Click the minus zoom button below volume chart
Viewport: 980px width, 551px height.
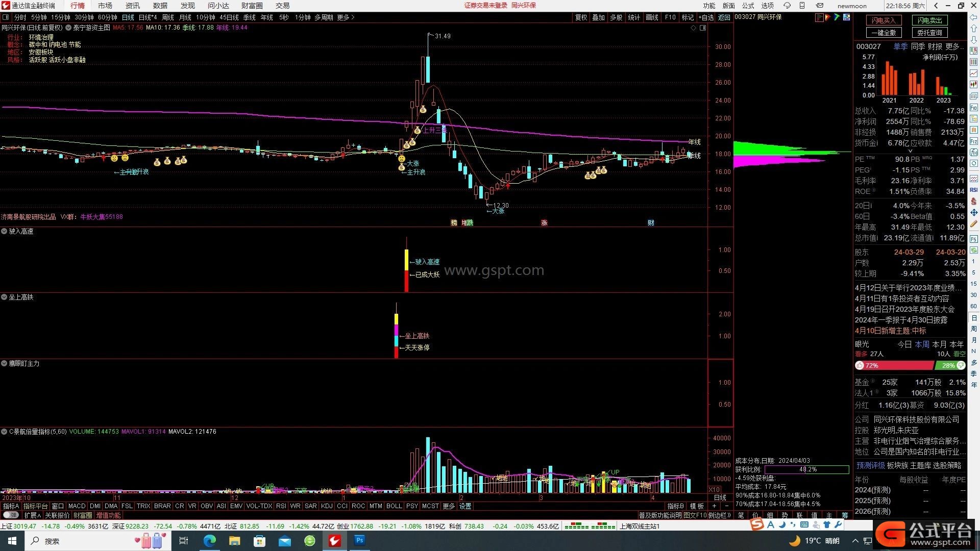726,506
